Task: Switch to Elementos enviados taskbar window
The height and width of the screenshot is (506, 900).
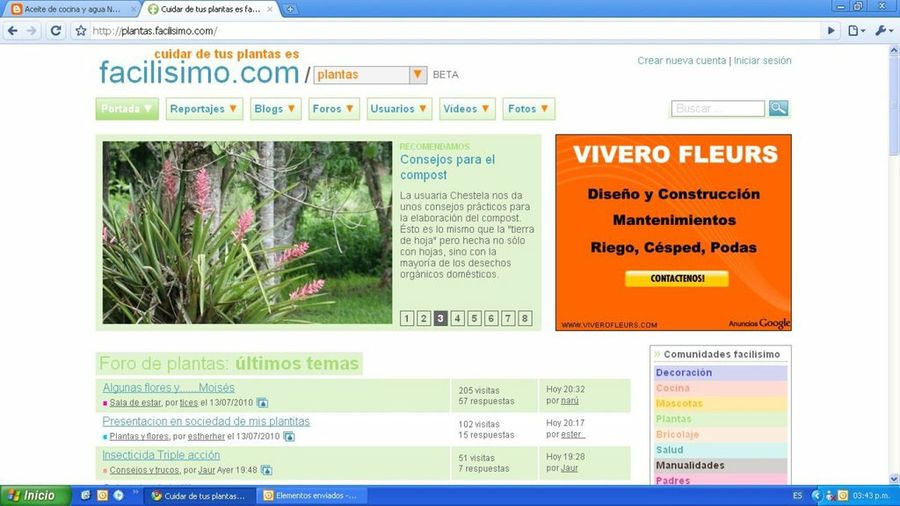Action: [x=311, y=496]
